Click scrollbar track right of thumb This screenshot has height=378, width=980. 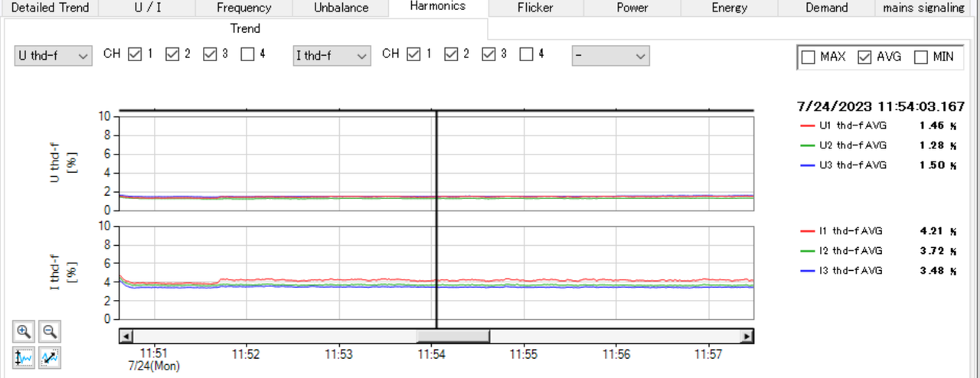pyautogui.click(x=615, y=336)
